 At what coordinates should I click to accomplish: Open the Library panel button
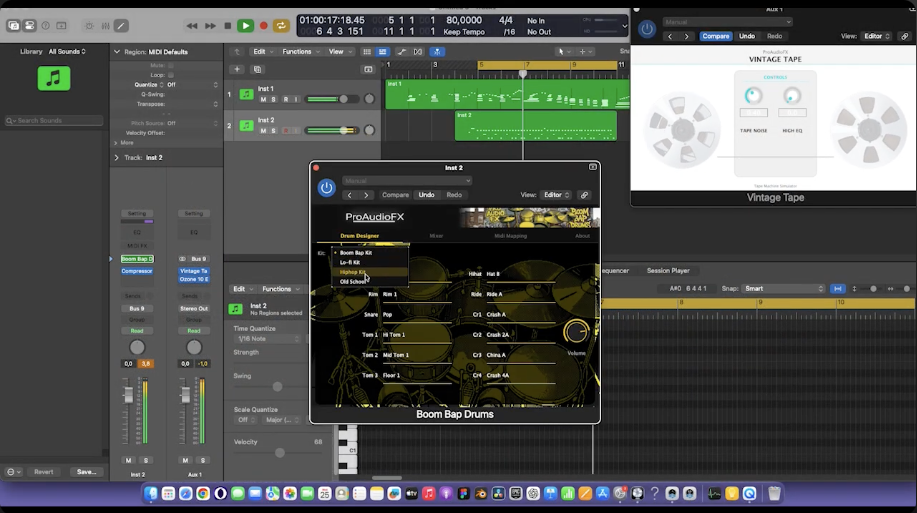(13, 26)
